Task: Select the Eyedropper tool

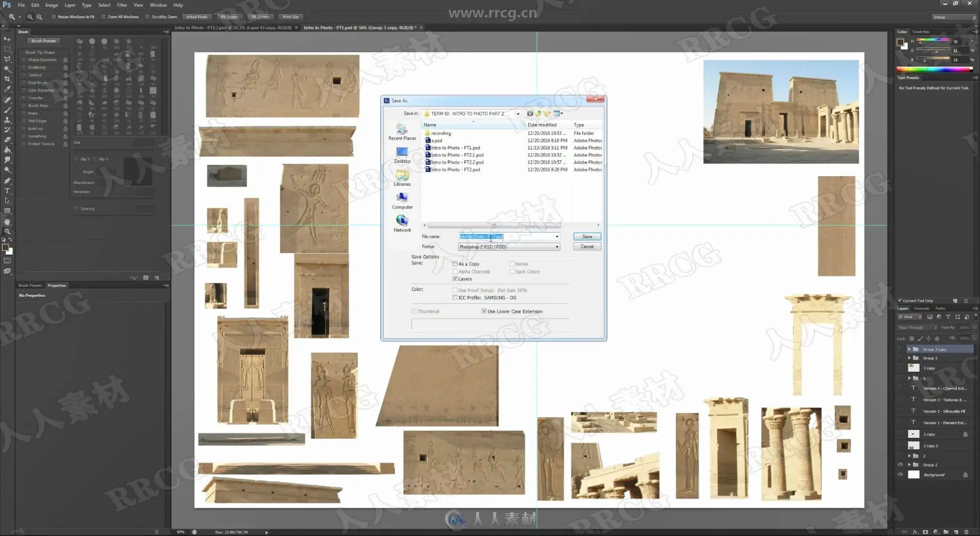Action: (7, 89)
